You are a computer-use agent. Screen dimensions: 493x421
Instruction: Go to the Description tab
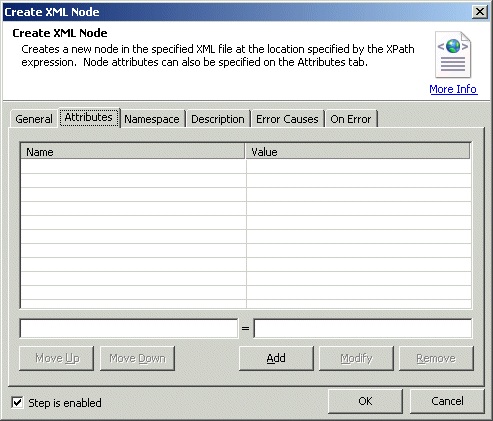[x=218, y=119]
